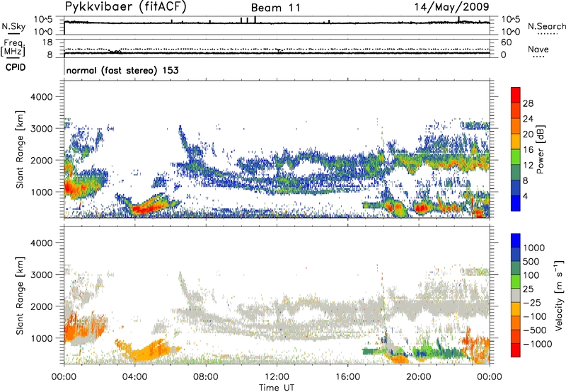Click the "N.Search" legend label
This screenshot has height=392, width=566.
tap(546, 26)
